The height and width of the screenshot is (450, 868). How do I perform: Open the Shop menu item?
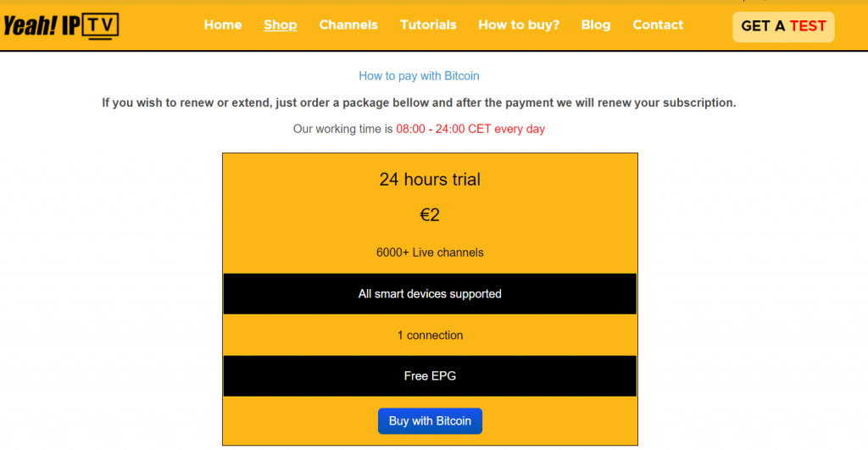(x=280, y=25)
